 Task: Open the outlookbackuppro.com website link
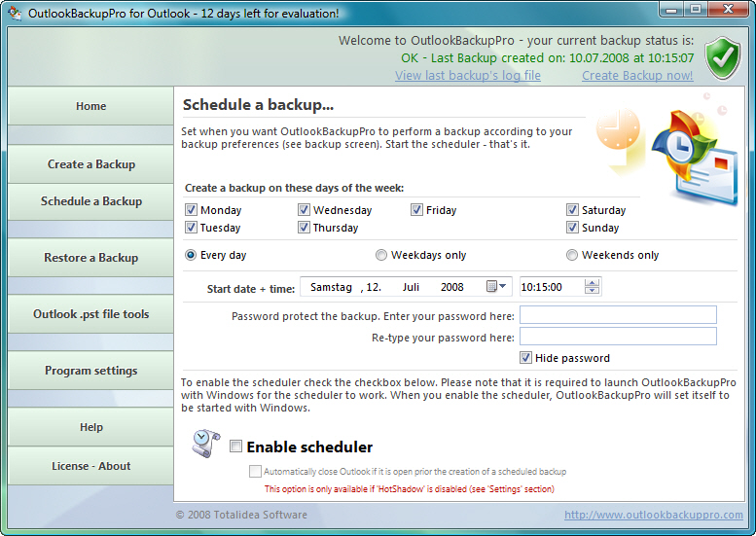(653, 515)
